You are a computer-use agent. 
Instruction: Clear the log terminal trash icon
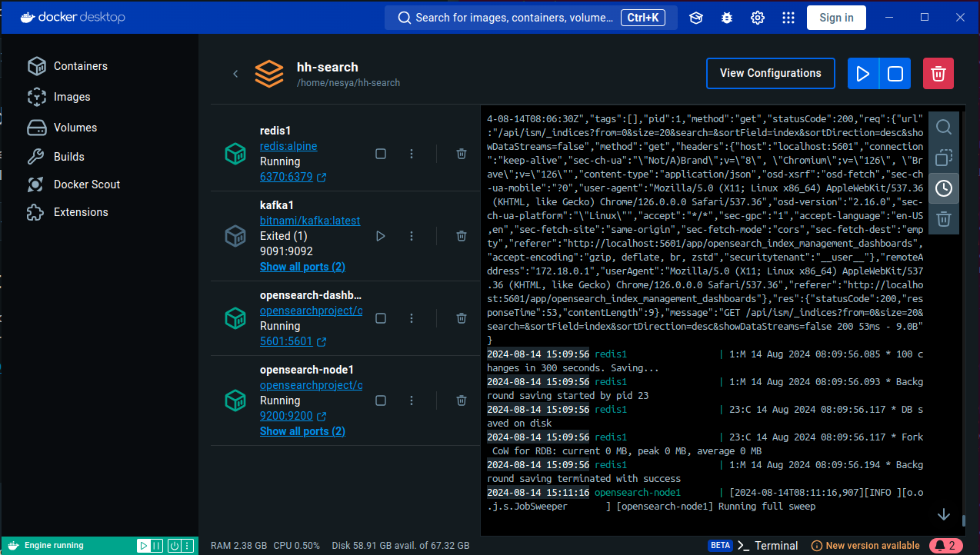click(944, 219)
